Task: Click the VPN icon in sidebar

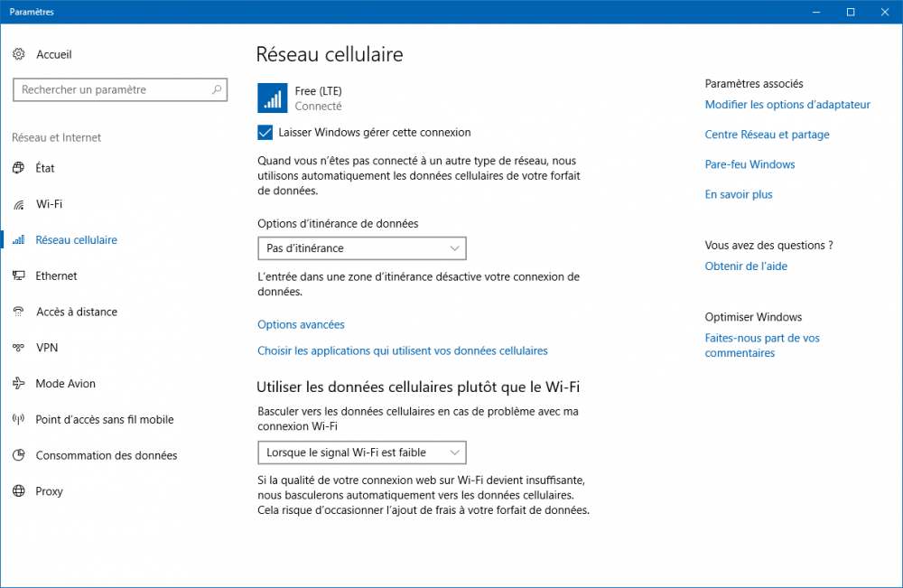Action: pyautogui.click(x=19, y=348)
